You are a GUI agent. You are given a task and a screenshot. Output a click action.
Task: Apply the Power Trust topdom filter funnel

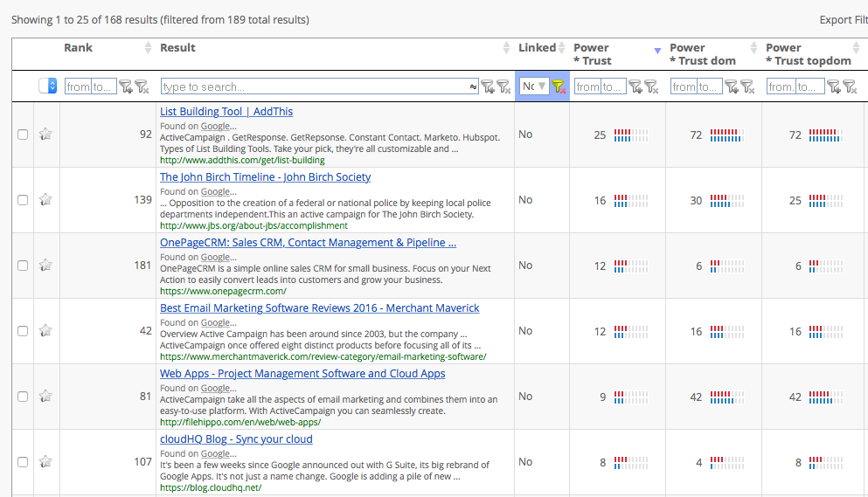point(834,86)
